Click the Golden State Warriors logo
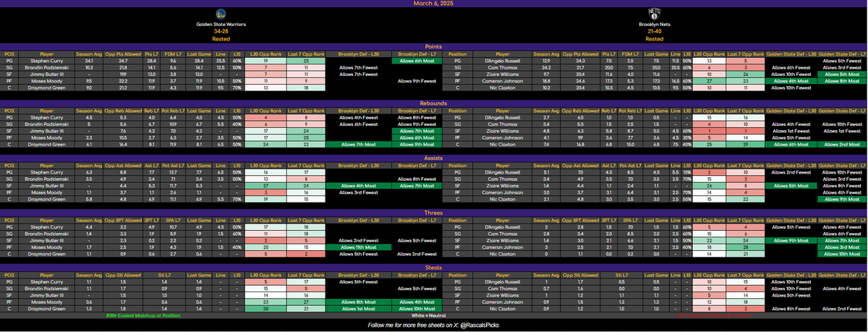 [221, 14]
